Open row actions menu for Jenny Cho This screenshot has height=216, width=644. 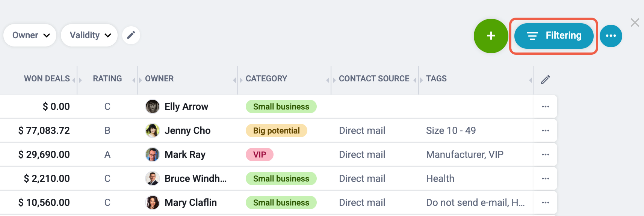(546, 130)
